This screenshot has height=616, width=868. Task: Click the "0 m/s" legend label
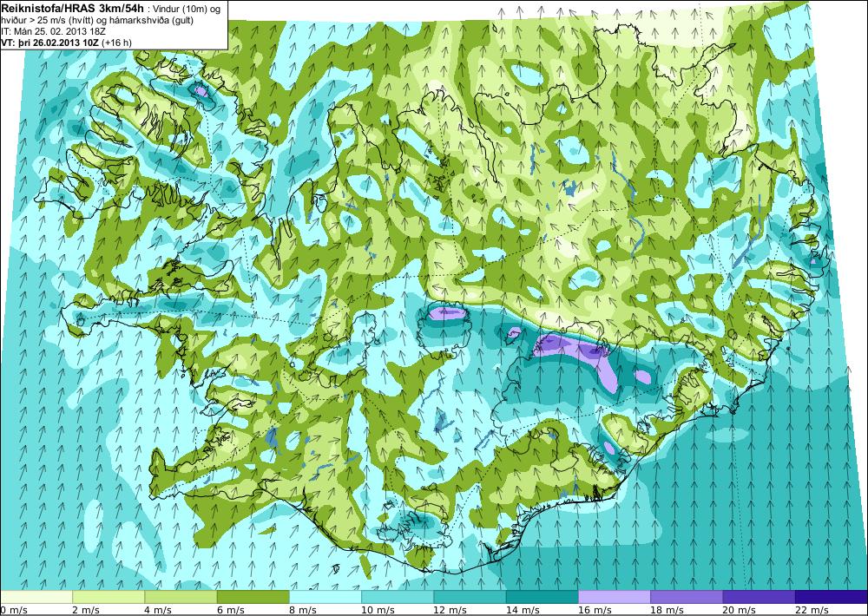pos(14,610)
